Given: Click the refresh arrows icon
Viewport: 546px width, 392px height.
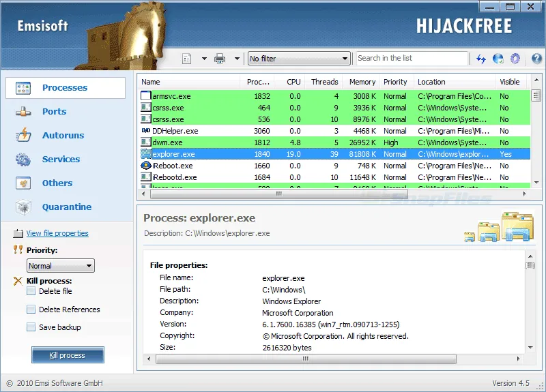Looking at the screenshot, I should (x=481, y=59).
